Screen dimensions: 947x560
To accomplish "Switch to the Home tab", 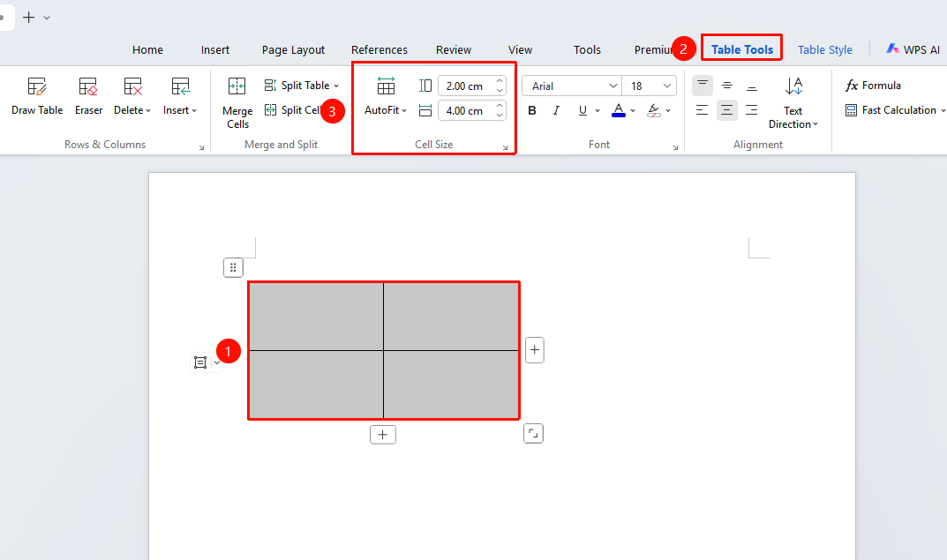I will pos(147,50).
